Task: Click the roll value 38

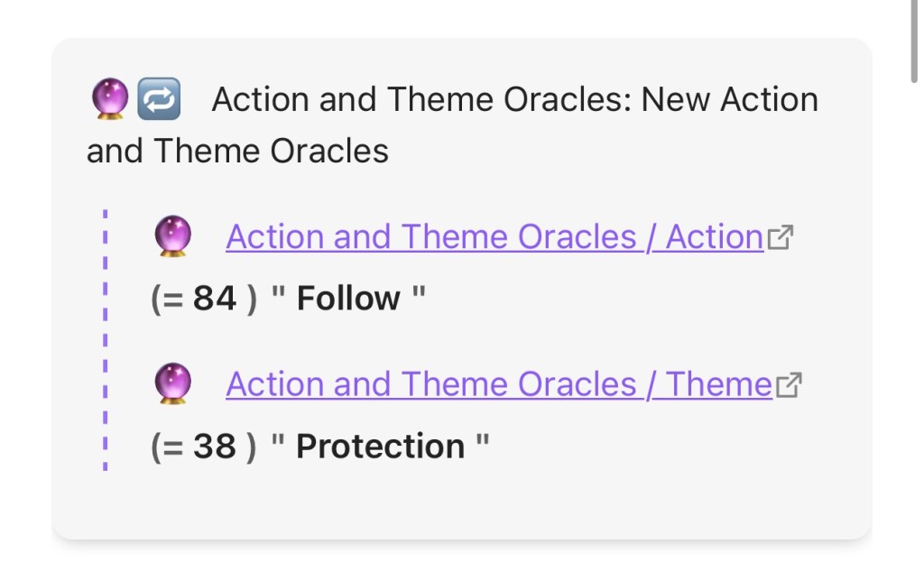Action: pyautogui.click(x=215, y=447)
